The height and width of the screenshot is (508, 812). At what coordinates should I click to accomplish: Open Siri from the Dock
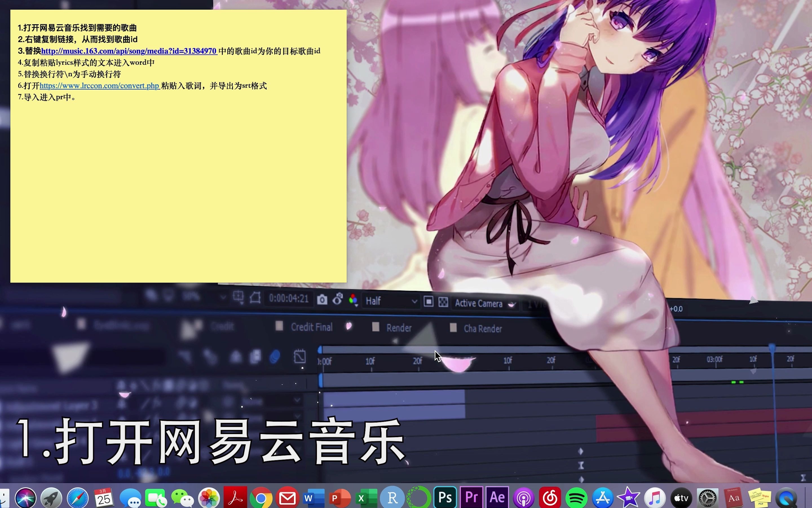pyautogui.click(x=25, y=498)
